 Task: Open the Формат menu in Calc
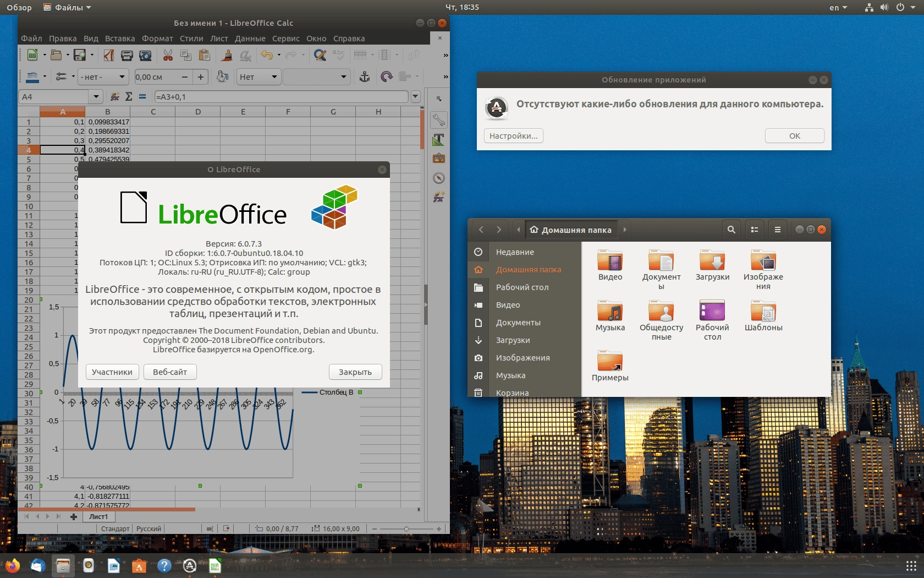pos(157,39)
